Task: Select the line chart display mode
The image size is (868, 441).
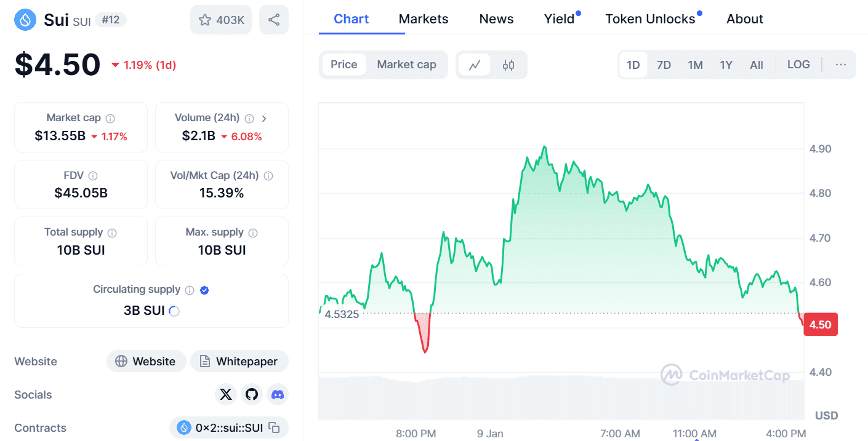Action: tap(475, 64)
